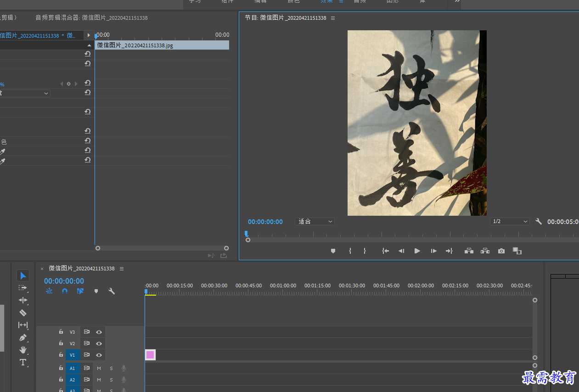Select the Pen tool
Viewport: 579px width, 392px height.
tap(23, 337)
